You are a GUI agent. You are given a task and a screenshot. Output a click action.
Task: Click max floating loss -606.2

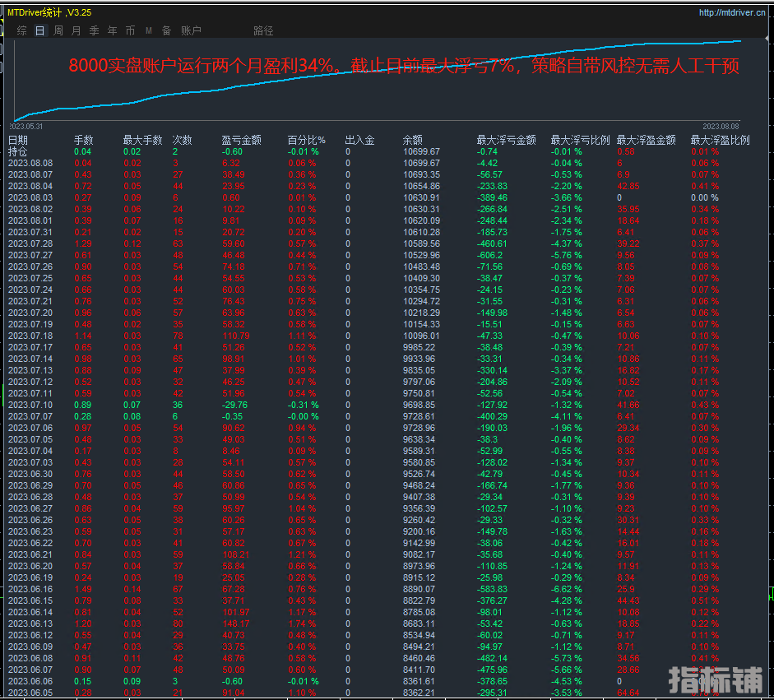pos(489,255)
